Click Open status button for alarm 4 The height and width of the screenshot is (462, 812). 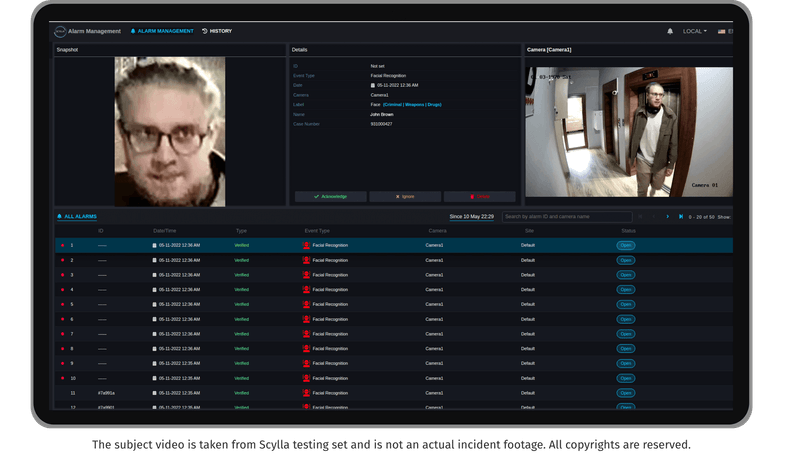click(x=626, y=290)
